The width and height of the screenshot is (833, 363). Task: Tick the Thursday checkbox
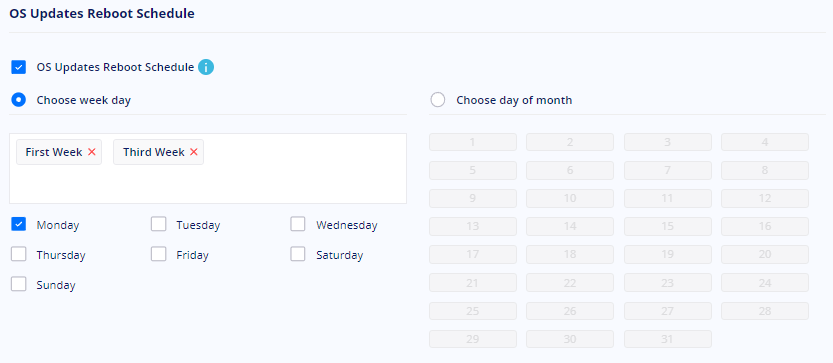[x=19, y=255]
